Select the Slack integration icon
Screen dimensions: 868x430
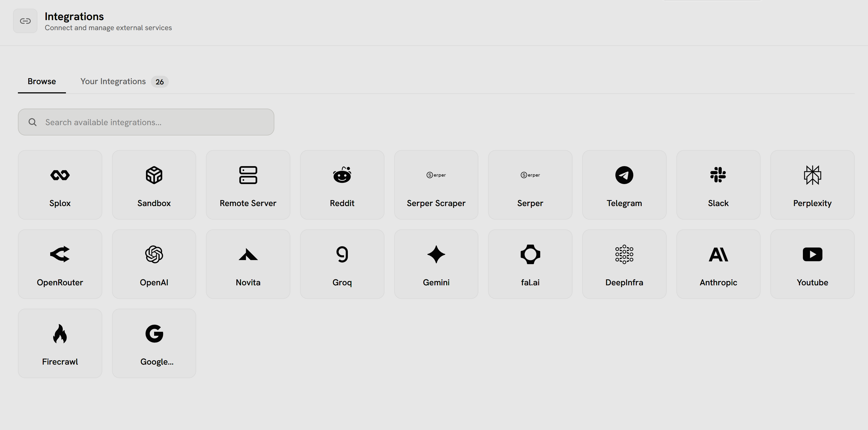718,175
